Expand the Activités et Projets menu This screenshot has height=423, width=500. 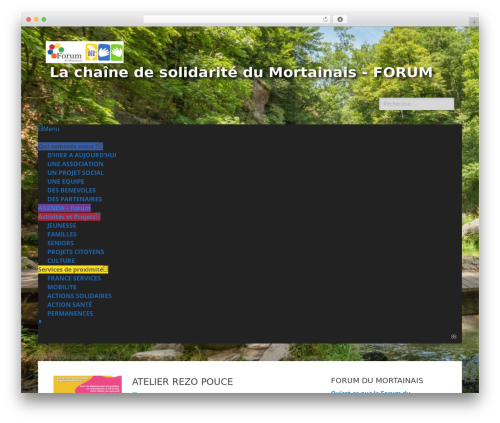click(69, 217)
